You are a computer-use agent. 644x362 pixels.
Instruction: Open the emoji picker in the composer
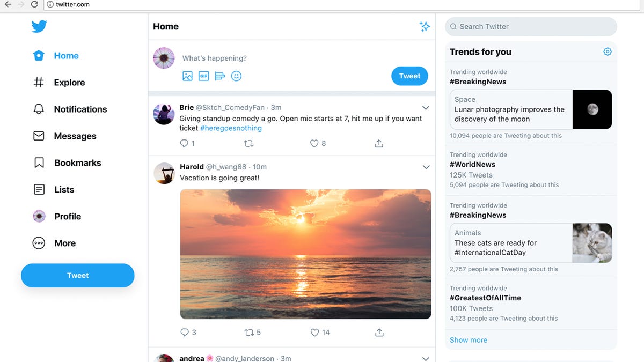[x=236, y=76]
